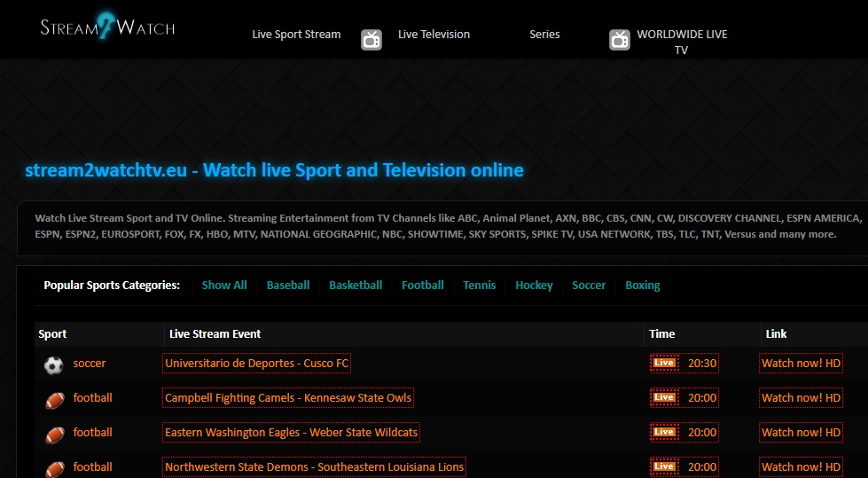Click the football icon in the Northwestern State Demons row

[x=55, y=469]
